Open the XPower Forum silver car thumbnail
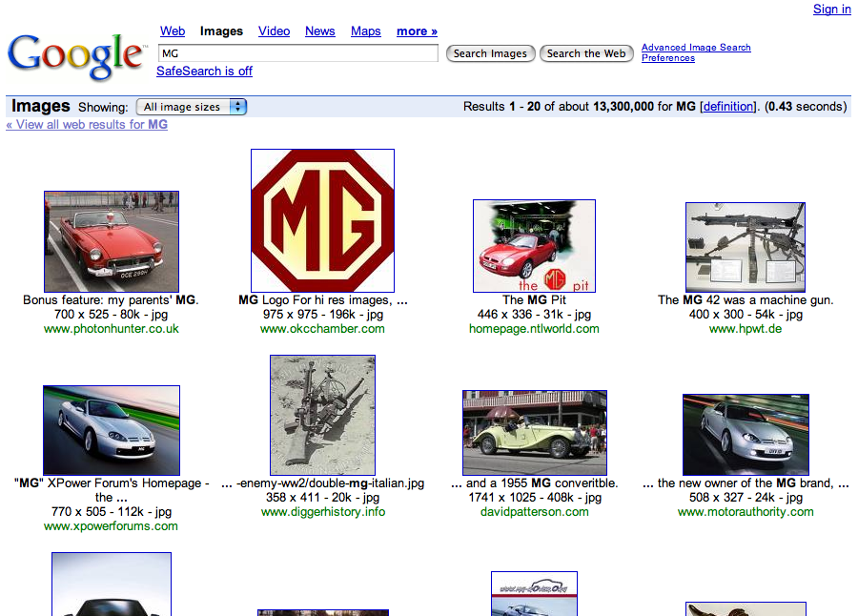858x616 pixels. pyautogui.click(x=112, y=430)
